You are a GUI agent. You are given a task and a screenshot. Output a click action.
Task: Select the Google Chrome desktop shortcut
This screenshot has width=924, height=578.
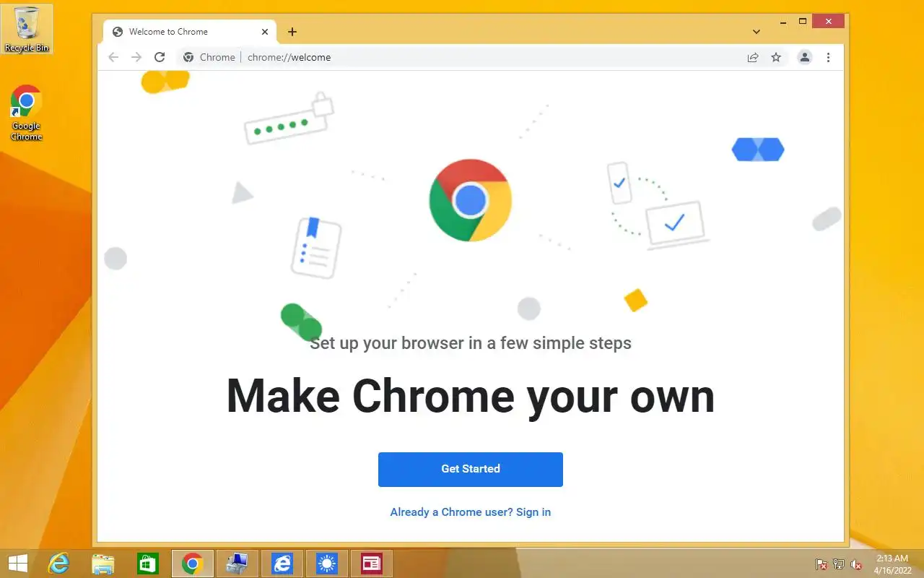(x=27, y=113)
